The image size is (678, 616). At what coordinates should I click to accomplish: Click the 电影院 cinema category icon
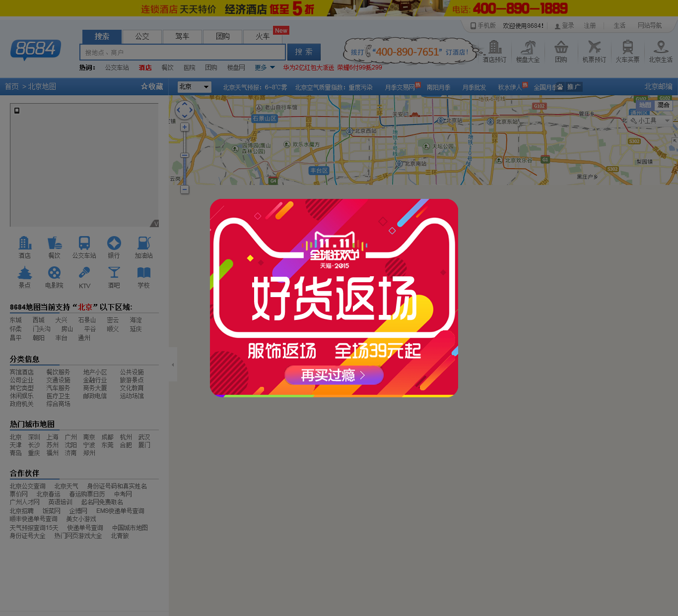pyautogui.click(x=55, y=273)
